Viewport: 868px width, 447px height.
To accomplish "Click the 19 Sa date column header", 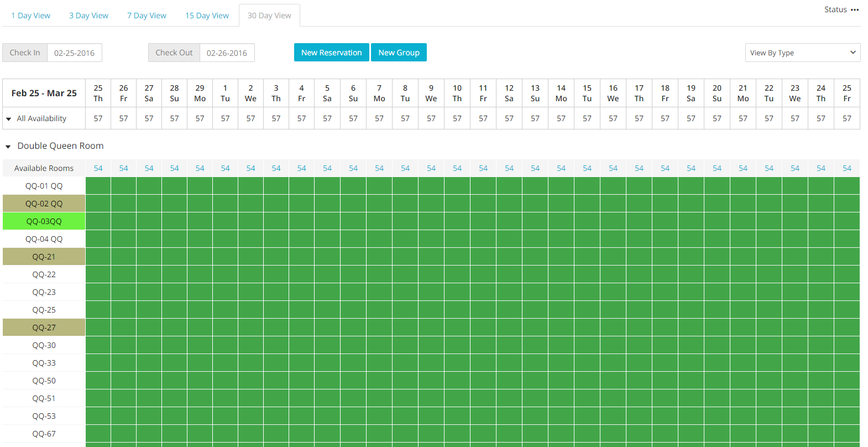I will (691, 93).
